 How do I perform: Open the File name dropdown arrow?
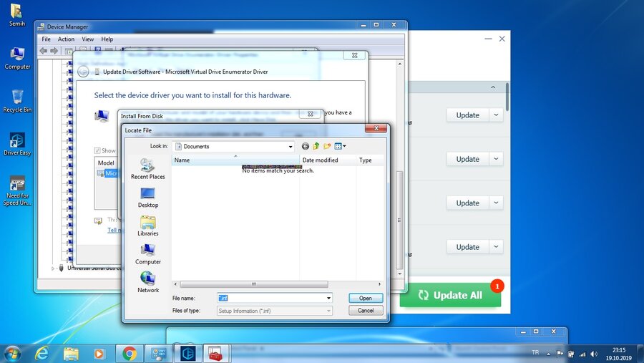[328, 298]
